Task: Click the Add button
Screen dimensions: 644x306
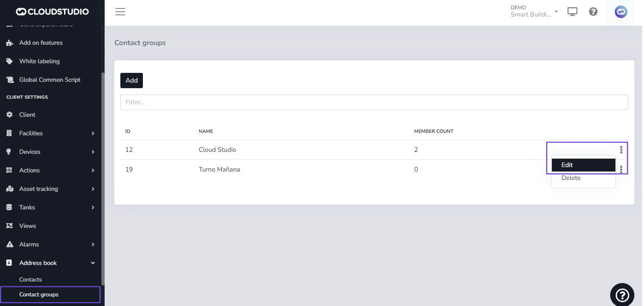Action: pyautogui.click(x=132, y=81)
